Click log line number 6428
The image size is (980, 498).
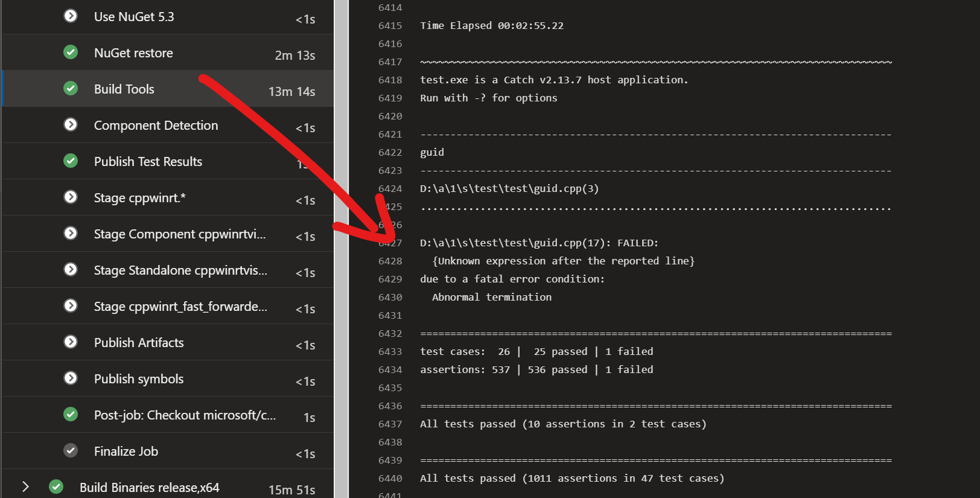pos(390,261)
